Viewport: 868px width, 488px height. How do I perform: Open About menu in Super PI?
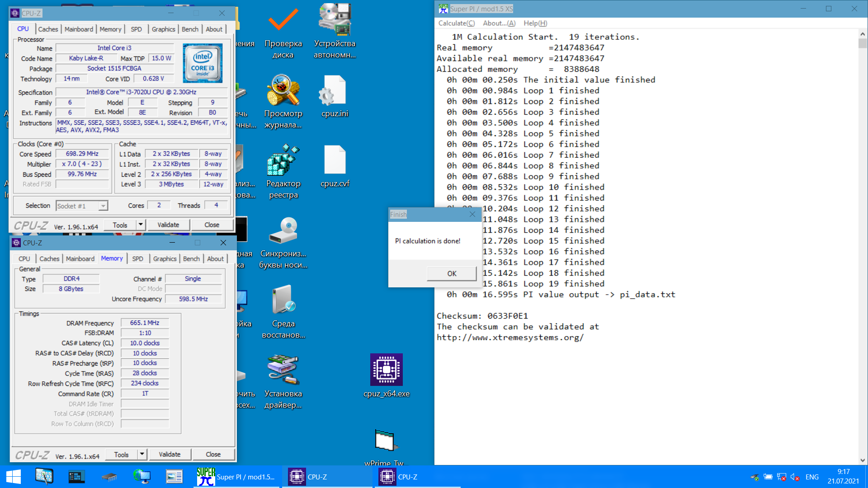tap(499, 23)
